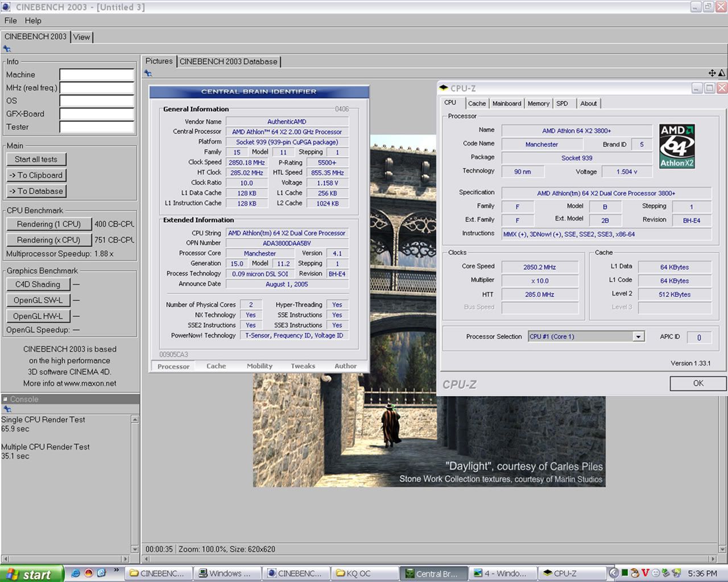Start the OpenGL HW-L benchmark
This screenshot has width=728, height=582.
(38, 316)
